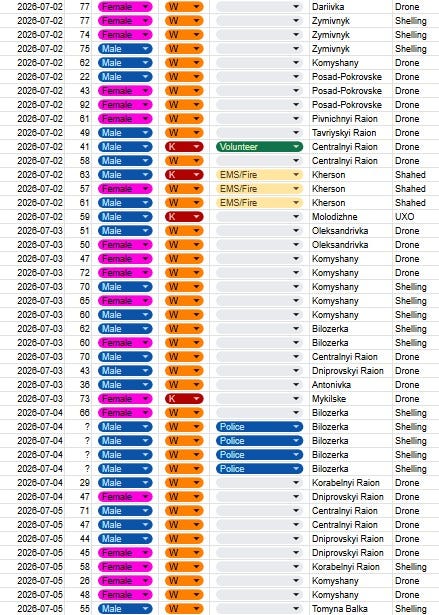Click the age 55 cell
The image size is (439, 615).
coord(78,609)
